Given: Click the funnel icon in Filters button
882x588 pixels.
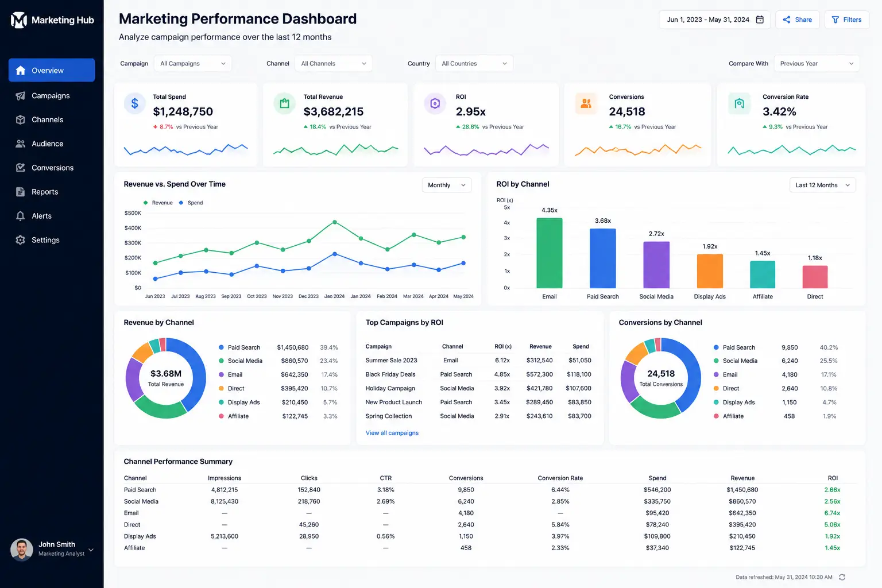Looking at the screenshot, I should (835, 20).
